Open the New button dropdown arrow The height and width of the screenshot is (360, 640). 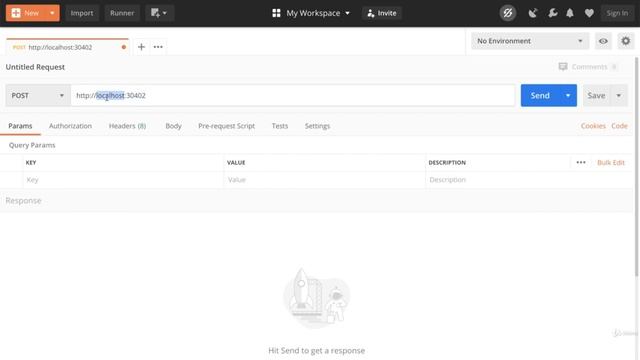pos(52,13)
